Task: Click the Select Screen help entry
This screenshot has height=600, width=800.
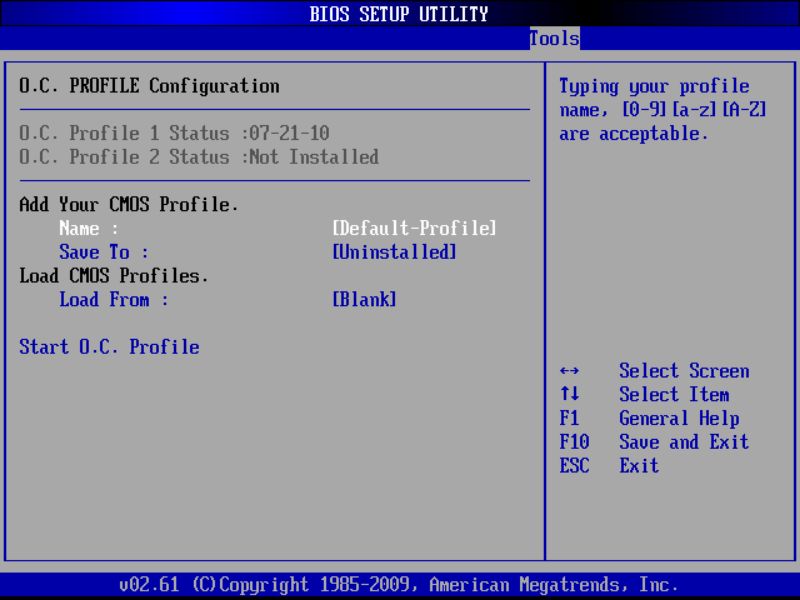Action: pos(685,371)
